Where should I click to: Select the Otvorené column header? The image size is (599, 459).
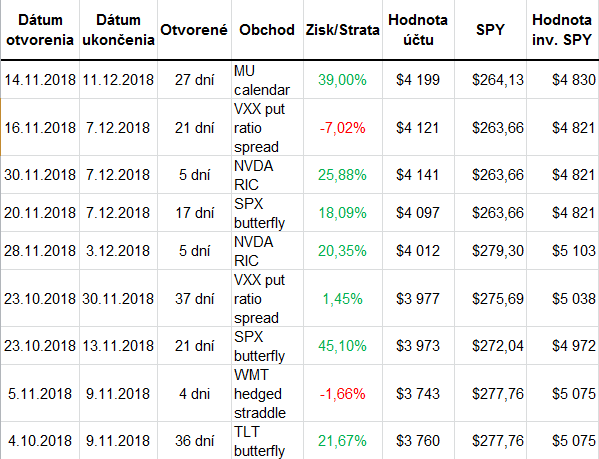pyautogui.click(x=194, y=30)
